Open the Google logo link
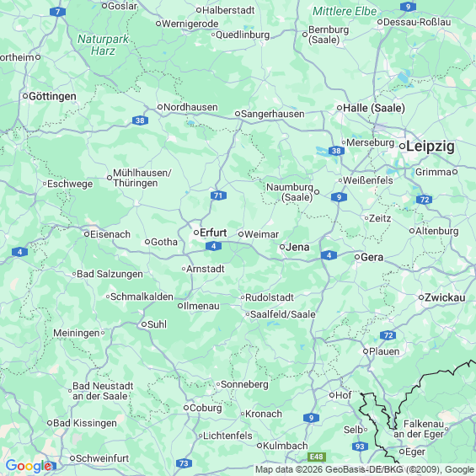This screenshot has height=476, width=476. 29,466
